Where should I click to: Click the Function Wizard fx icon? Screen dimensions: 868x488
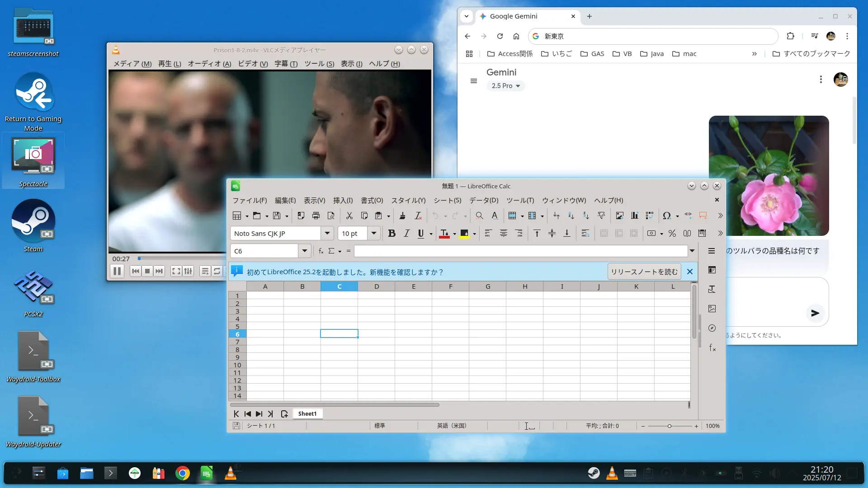321,251
